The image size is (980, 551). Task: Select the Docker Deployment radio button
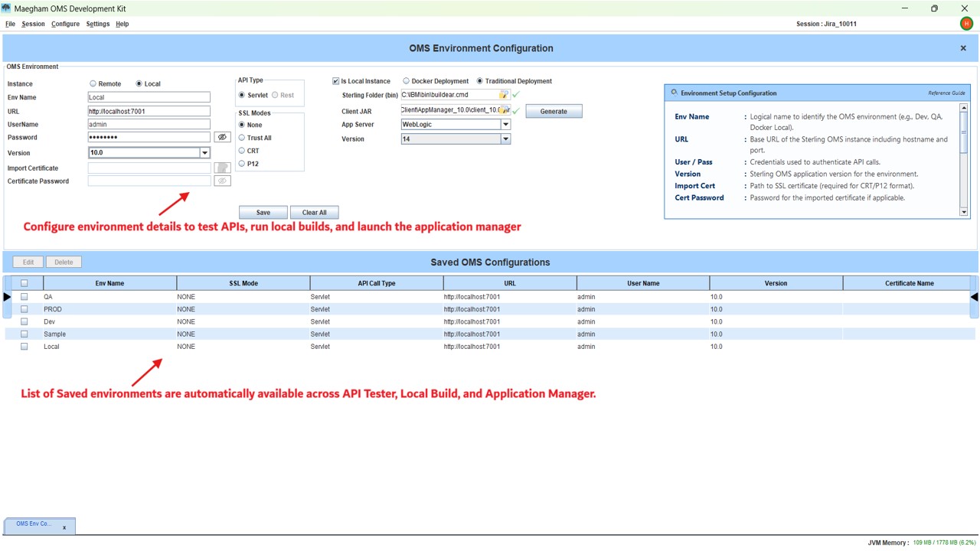407,80
